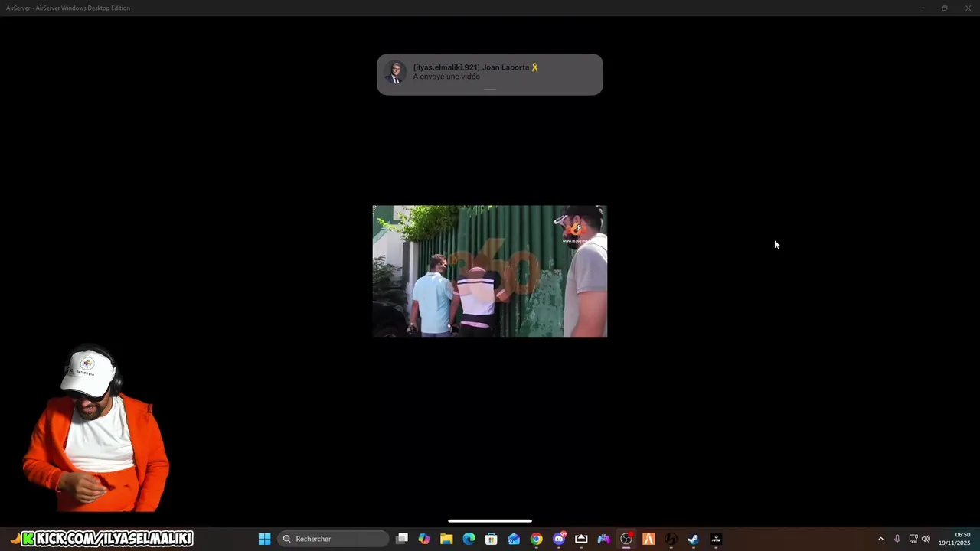Image resolution: width=980 pixels, height=551 pixels.
Task: Open the game controller app icon
Action: tap(604, 539)
